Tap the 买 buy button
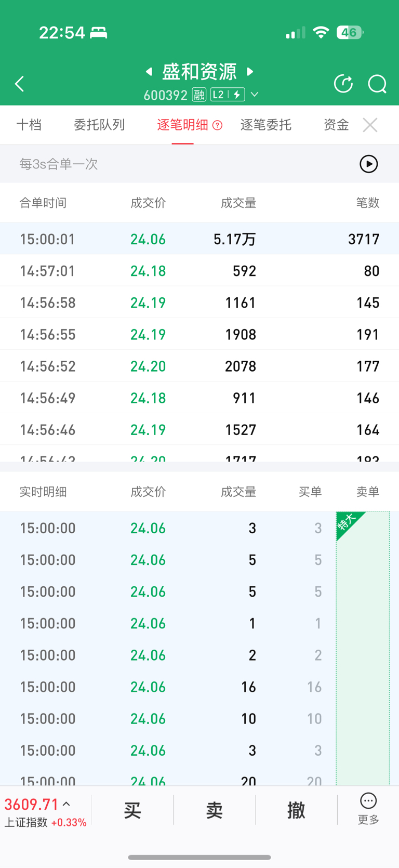The image size is (399, 868). pos(132,810)
